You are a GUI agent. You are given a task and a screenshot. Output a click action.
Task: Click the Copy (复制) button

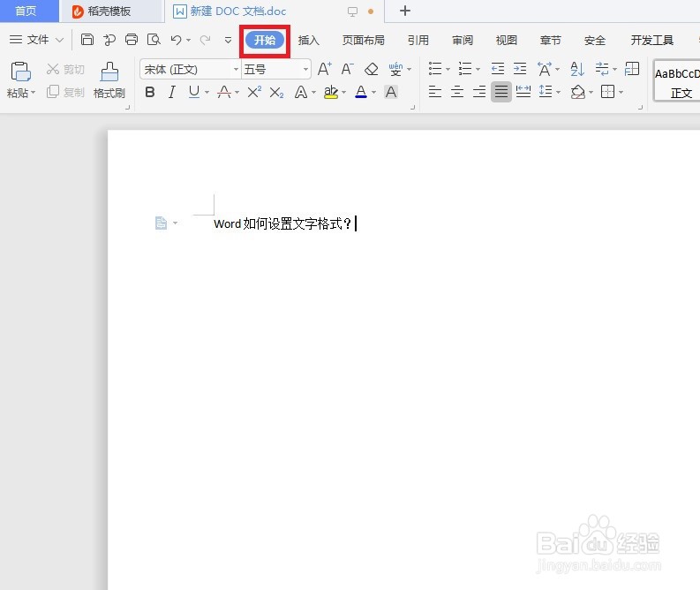click(x=65, y=92)
